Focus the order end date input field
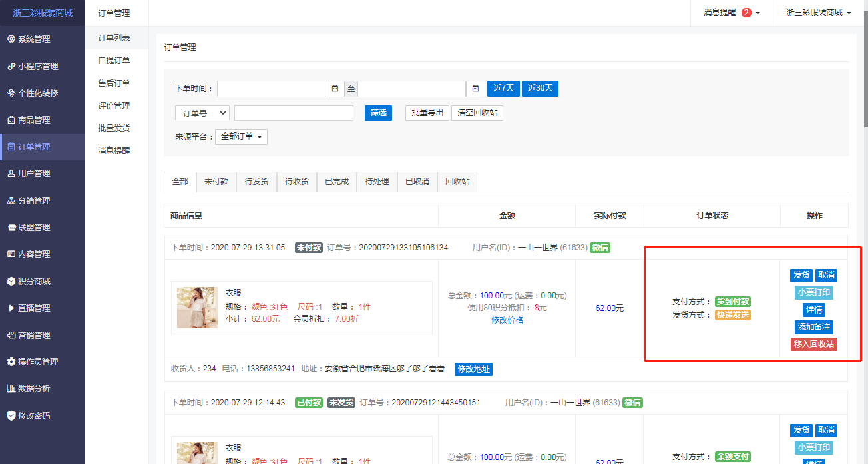 point(411,89)
